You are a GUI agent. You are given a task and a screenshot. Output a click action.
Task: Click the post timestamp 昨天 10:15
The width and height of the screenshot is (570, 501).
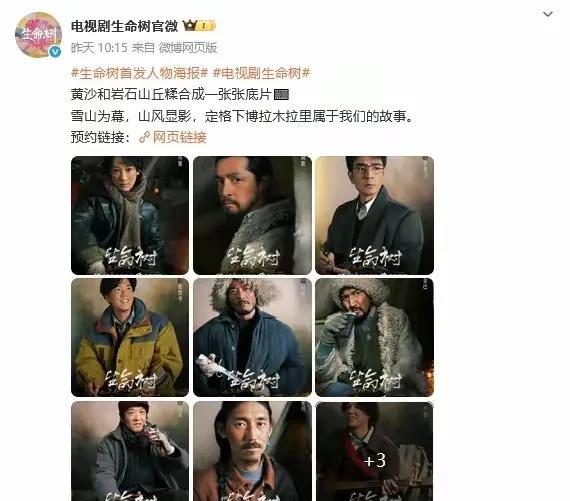coord(99,48)
